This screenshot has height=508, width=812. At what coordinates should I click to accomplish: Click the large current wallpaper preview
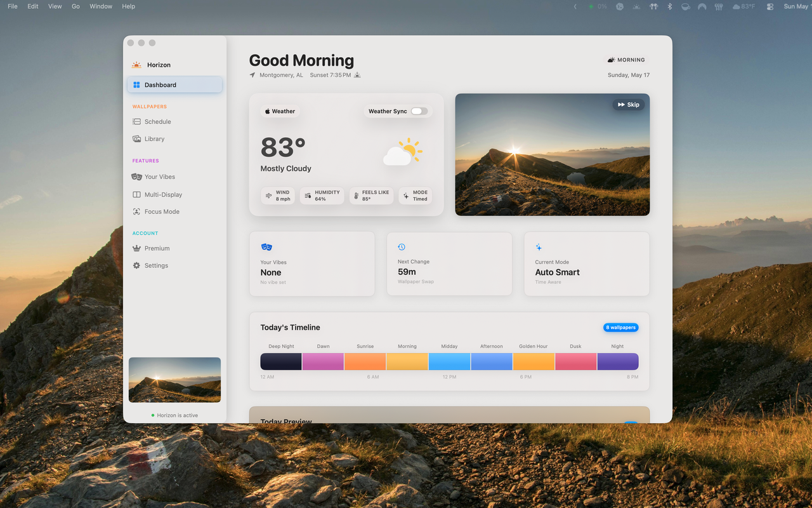[x=552, y=155]
